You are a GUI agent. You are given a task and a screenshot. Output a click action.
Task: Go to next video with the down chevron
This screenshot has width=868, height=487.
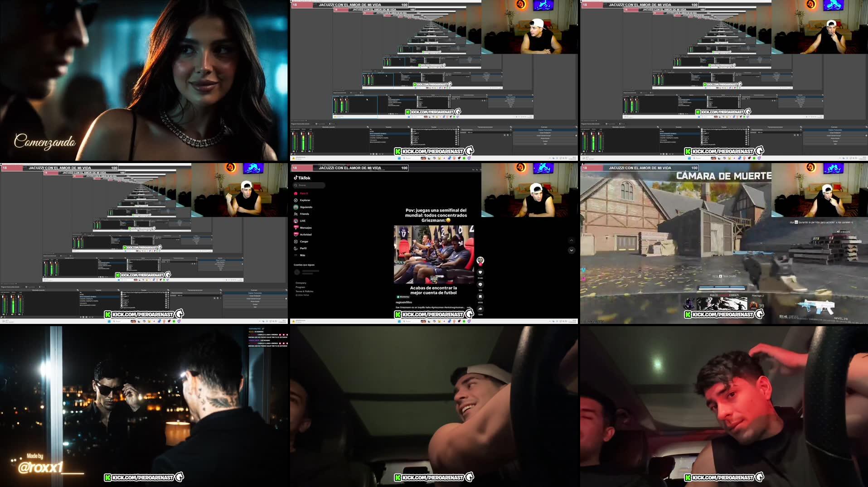572,250
